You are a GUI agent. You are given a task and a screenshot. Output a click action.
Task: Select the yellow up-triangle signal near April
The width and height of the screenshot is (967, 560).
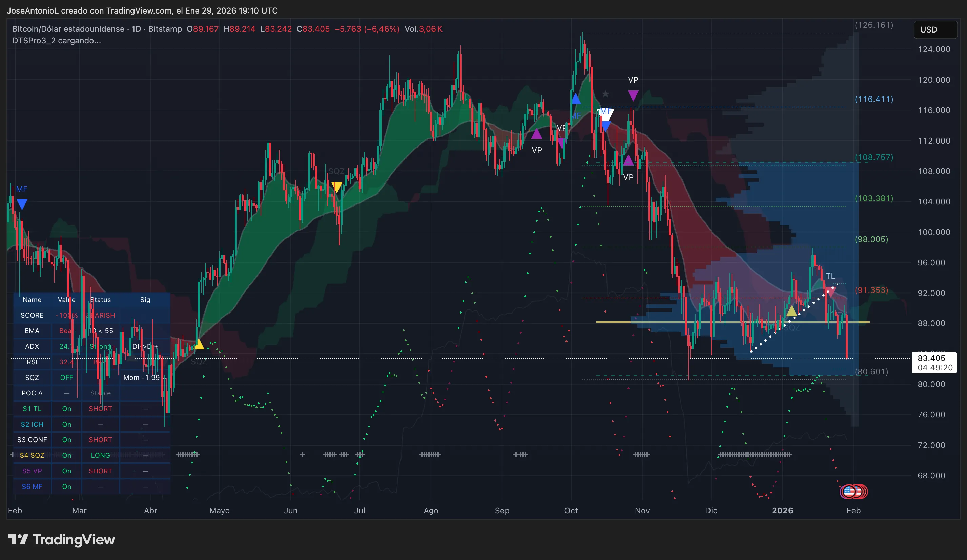pyautogui.click(x=200, y=345)
